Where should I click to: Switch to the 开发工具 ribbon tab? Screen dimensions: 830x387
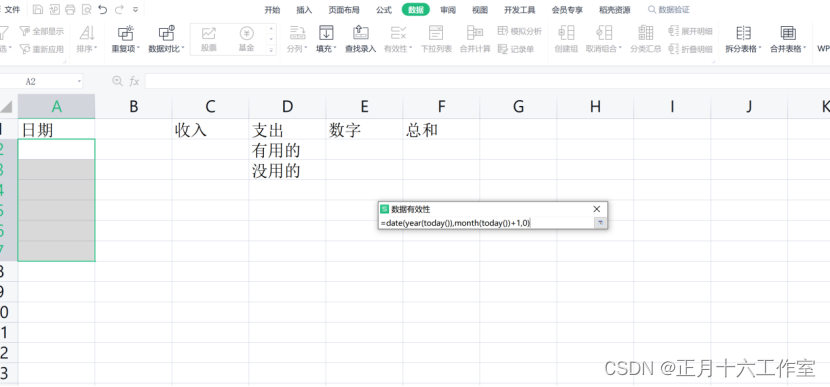519,10
